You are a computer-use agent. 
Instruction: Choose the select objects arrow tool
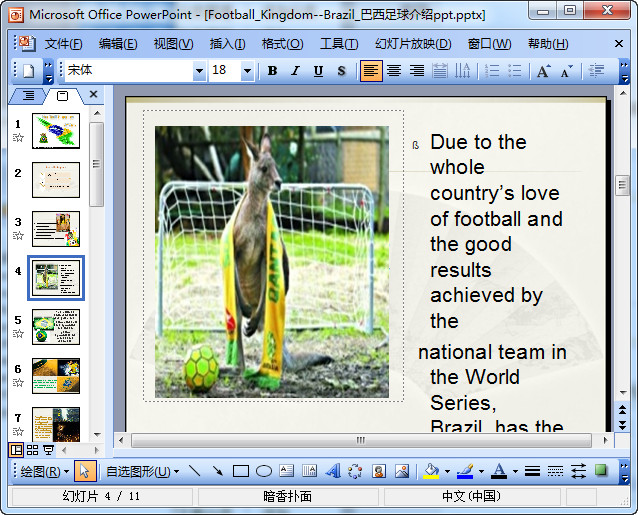click(85, 471)
